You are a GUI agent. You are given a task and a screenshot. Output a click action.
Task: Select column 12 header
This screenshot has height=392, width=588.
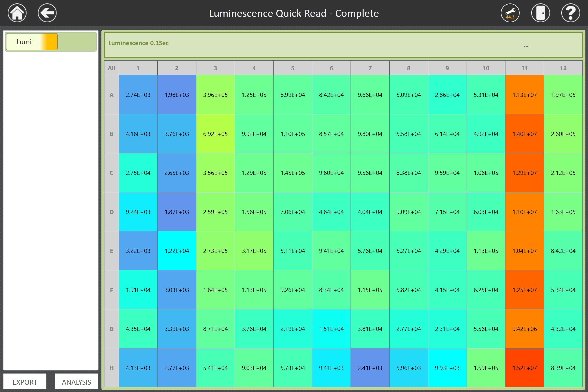(563, 68)
